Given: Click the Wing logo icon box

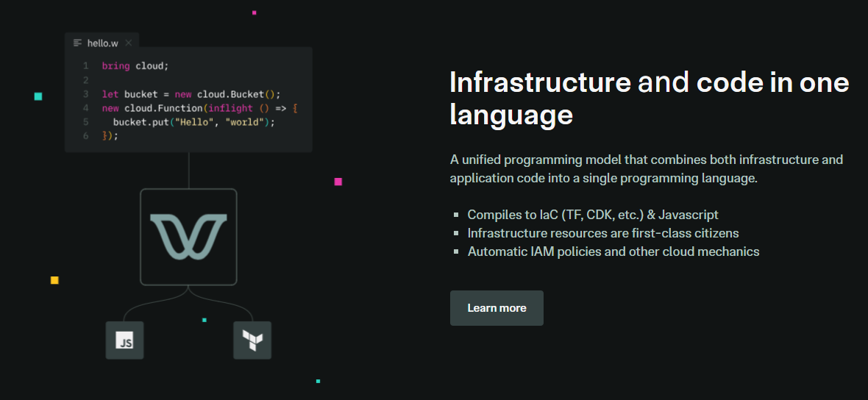Looking at the screenshot, I should point(188,237).
